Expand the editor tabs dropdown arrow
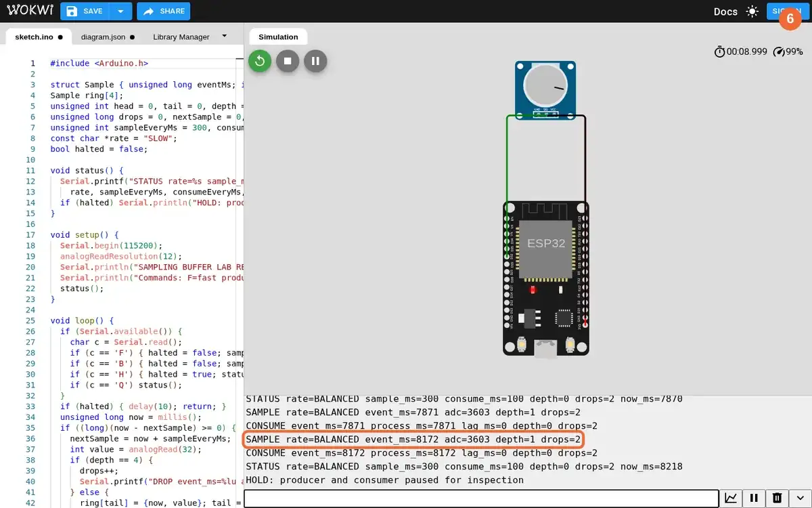Image resolution: width=812 pixels, height=508 pixels. point(225,37)
